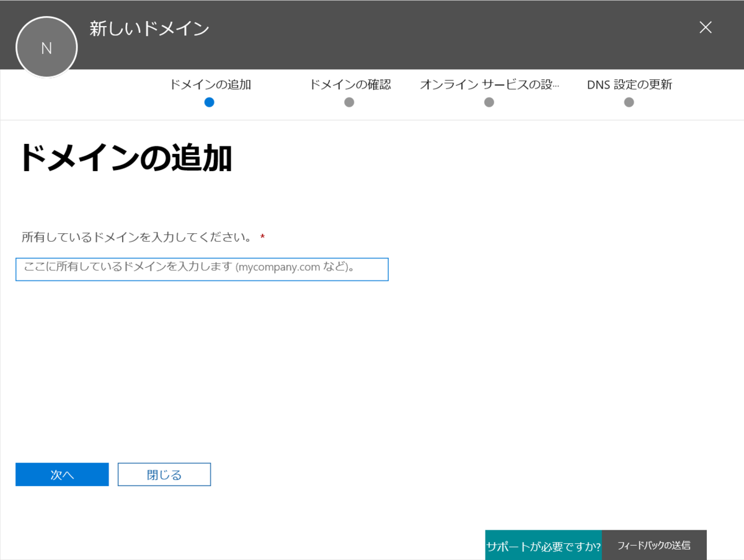Click the N avatar circle in the header
This screenshot has height=560, width=744.
tap(46, 47)
